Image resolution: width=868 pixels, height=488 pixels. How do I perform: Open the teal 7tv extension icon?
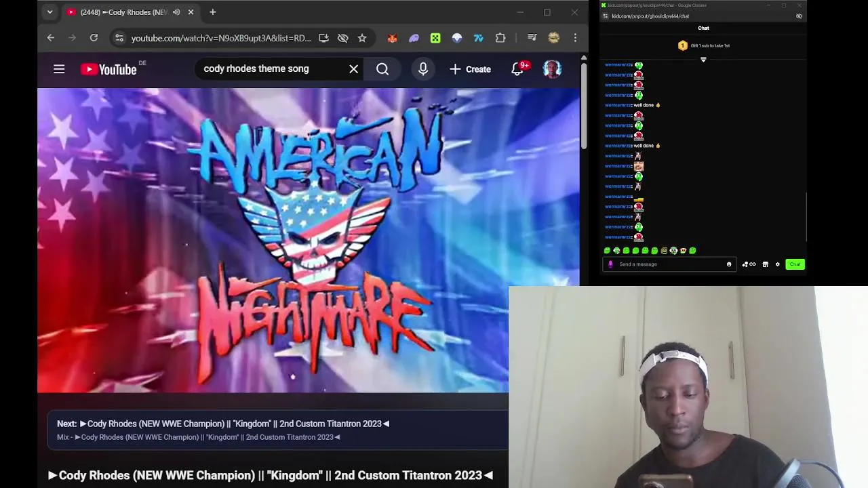point(479,38)
